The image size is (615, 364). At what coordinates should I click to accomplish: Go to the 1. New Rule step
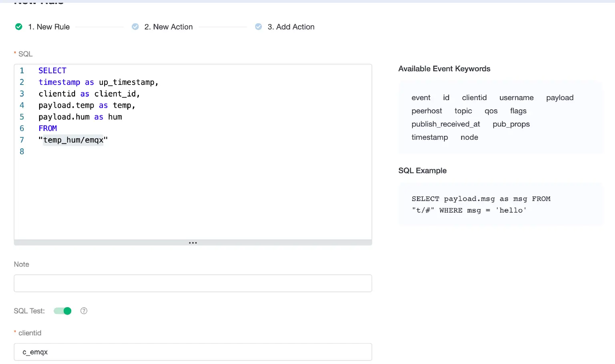[49, 27]
